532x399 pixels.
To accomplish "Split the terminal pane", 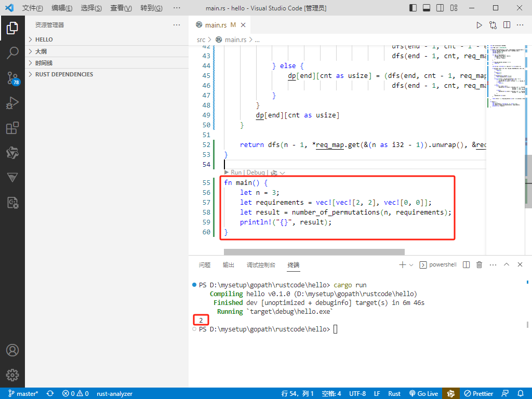I will coord(467,264).
